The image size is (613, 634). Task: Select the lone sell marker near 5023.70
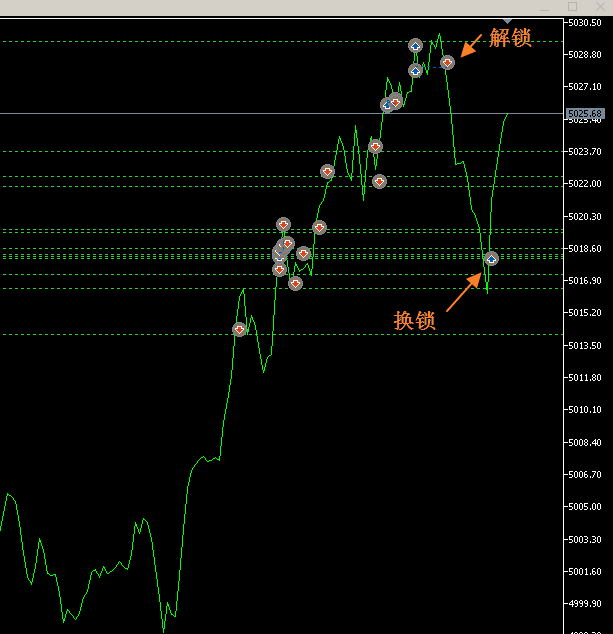375,146
